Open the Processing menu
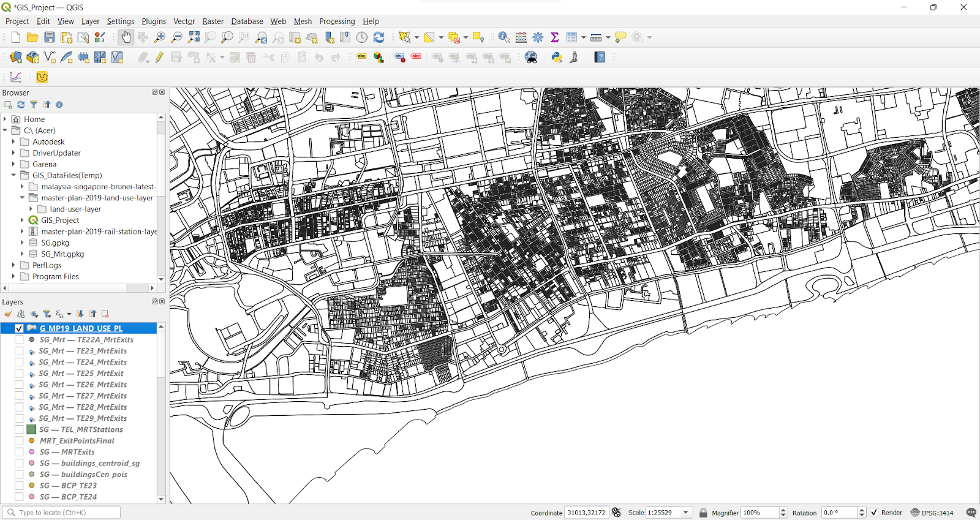The height and width of the screenshot is (520, 980). tap(337, 21)
